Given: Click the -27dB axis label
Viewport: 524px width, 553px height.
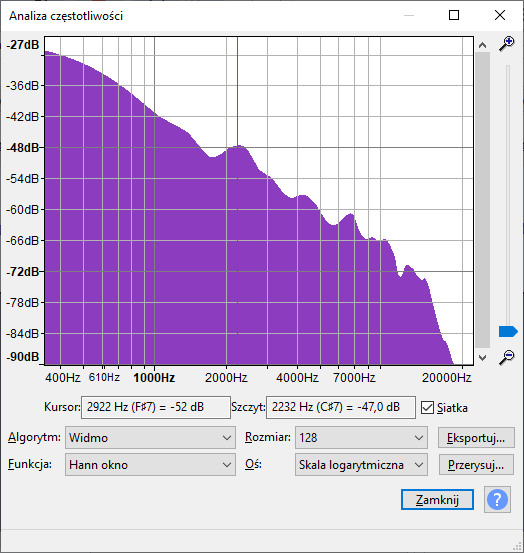Looking at the screenshot, I should point(23,45).
